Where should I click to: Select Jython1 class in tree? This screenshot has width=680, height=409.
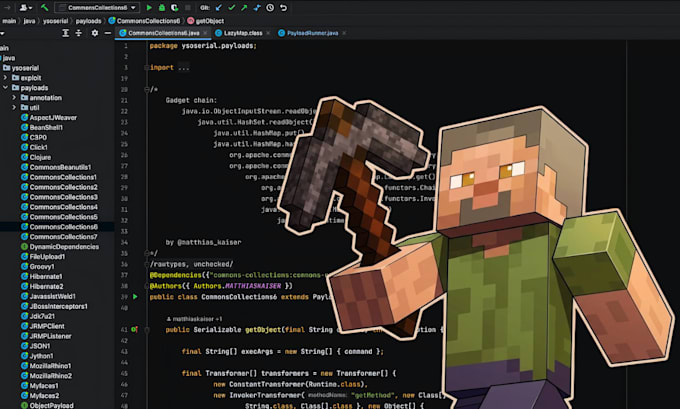click(37, 356)
